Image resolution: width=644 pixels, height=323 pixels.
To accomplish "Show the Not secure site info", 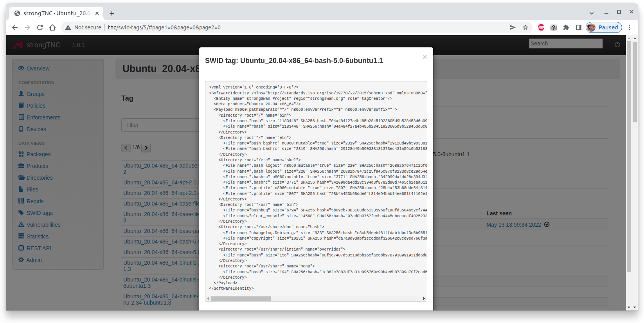I will 83,27.
